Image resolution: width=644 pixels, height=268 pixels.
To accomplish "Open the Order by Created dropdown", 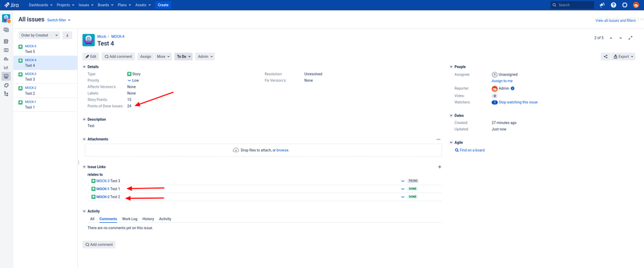I will pos(39,36).
